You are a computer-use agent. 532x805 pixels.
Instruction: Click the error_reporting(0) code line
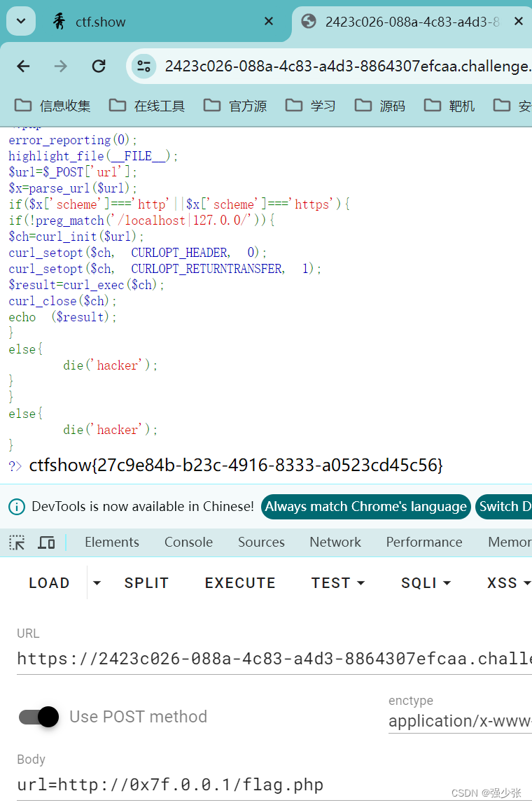(73, 140)
